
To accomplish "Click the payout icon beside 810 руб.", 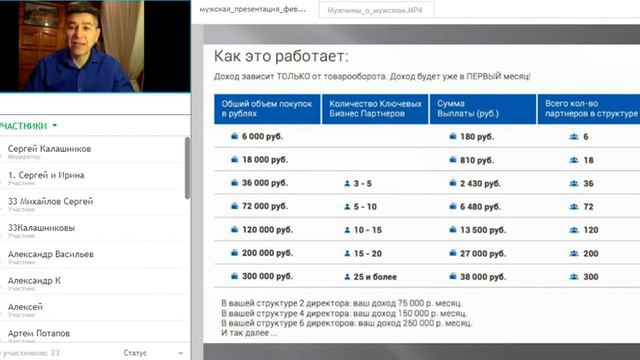I will point(453,160).
